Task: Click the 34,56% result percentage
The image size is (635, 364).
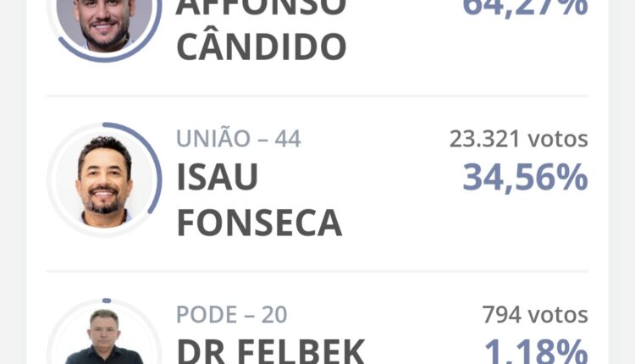Action: pos(525,178)
